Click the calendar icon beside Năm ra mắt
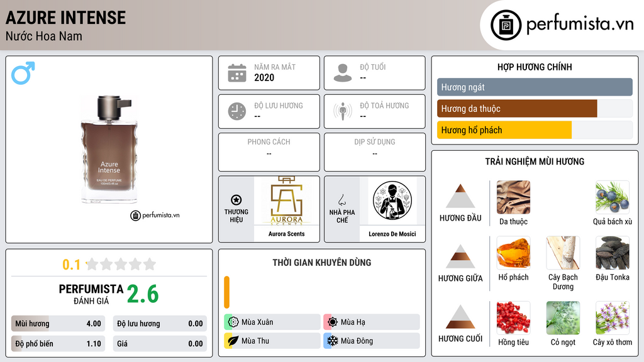 (237, 73)
